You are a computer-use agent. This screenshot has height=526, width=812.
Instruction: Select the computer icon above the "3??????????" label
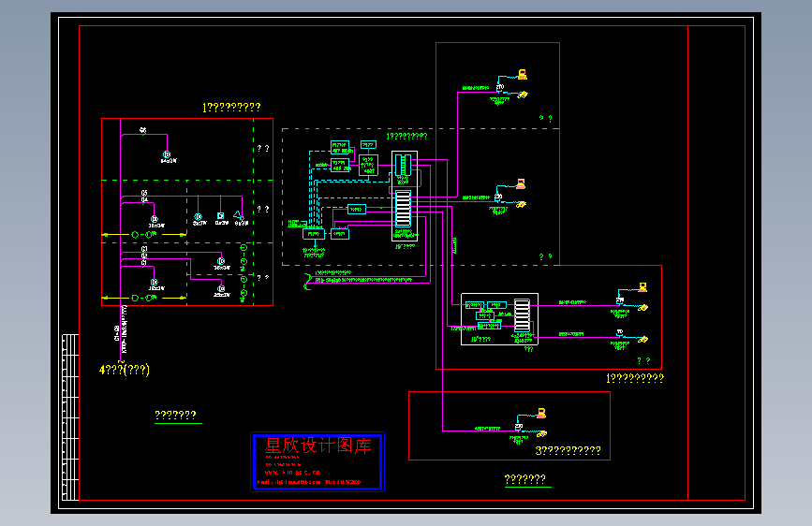click(541, 413)
